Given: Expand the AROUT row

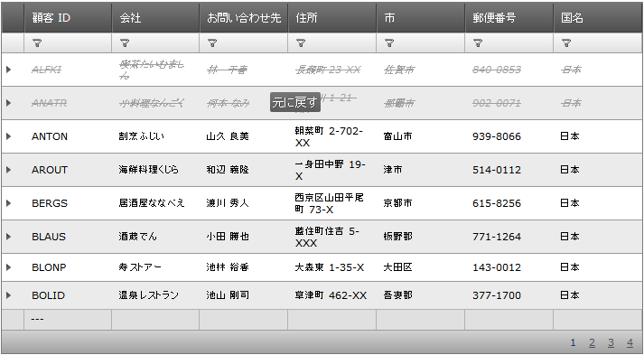Looking at the screenshot, I should (x=9, y=170).
